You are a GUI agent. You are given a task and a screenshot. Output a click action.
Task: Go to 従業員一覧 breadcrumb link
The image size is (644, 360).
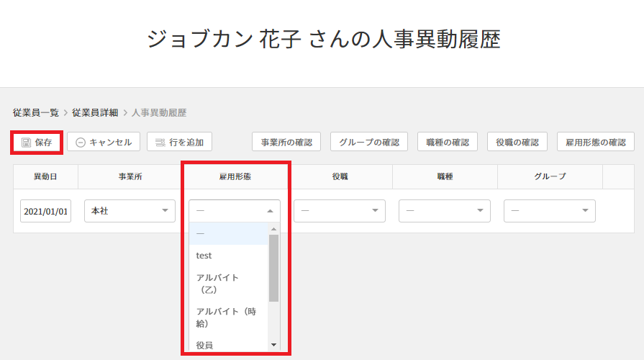click(x=36, y=112)
